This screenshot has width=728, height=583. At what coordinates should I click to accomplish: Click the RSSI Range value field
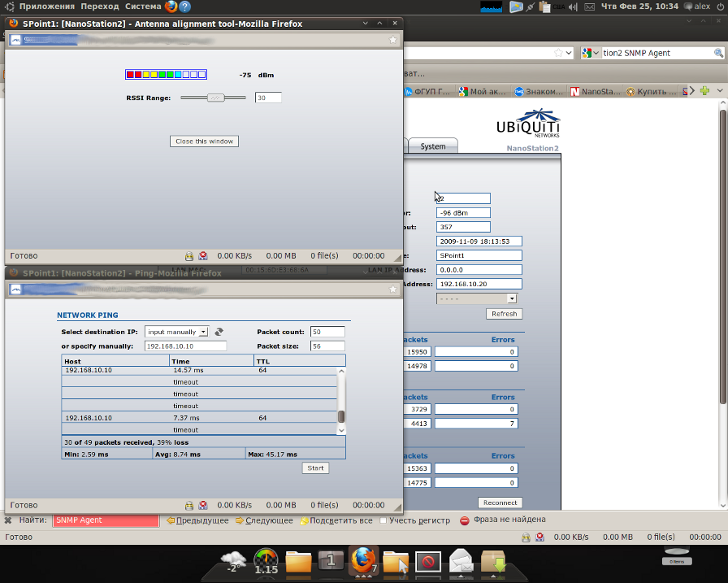click(268, 98)
